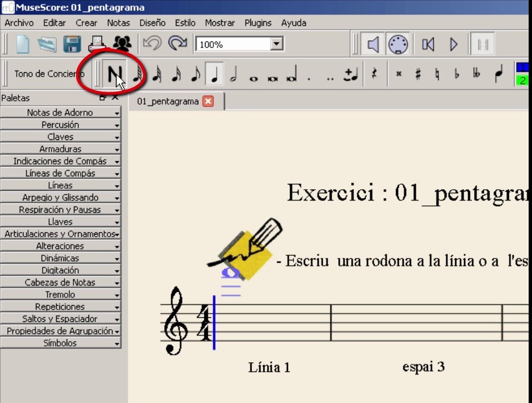Open the Ayuda menu
This screenshot has height=403, width=532.
293,23
